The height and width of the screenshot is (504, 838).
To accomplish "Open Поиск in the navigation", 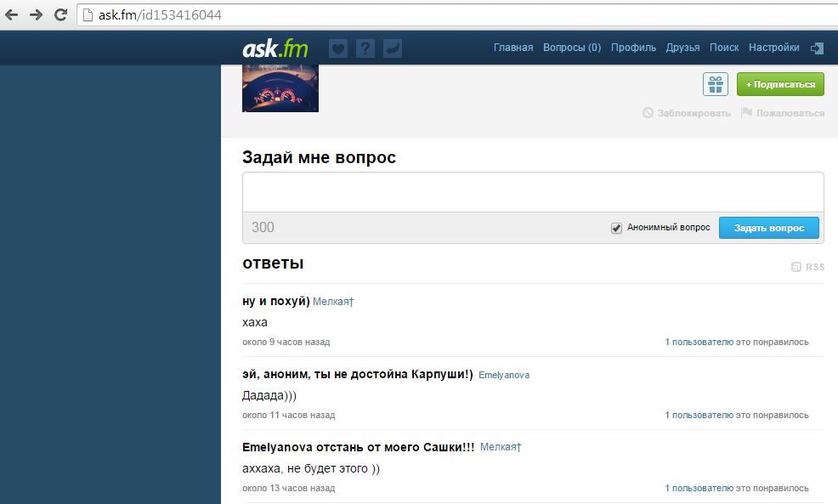I will [x=724, y=48].
